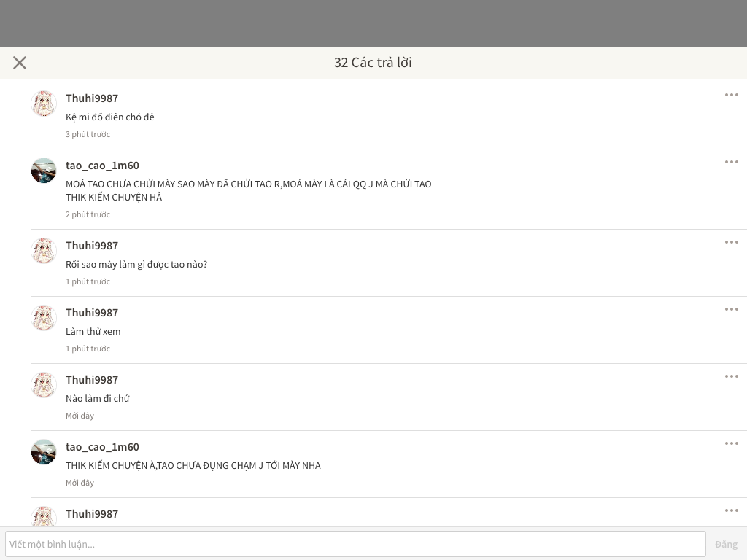
Task: Open more options for the "Kệ mi đồ điên" comment
Action: pyautogui.click(x=731, y=95)
